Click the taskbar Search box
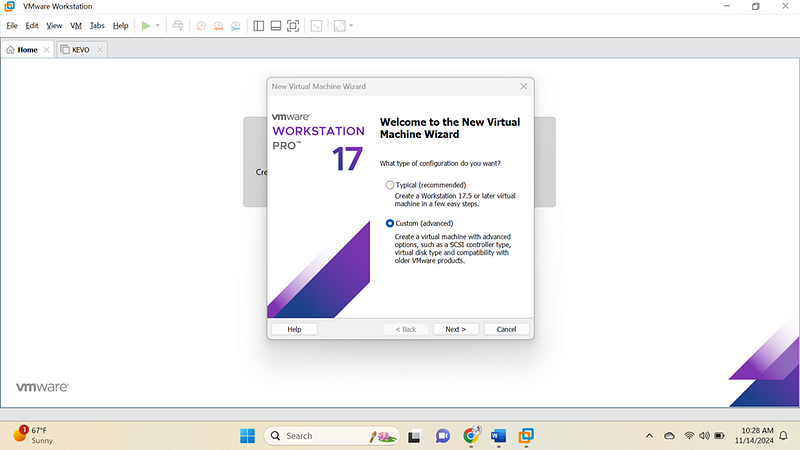Screen dimensions: 800x450 point(332,436)
